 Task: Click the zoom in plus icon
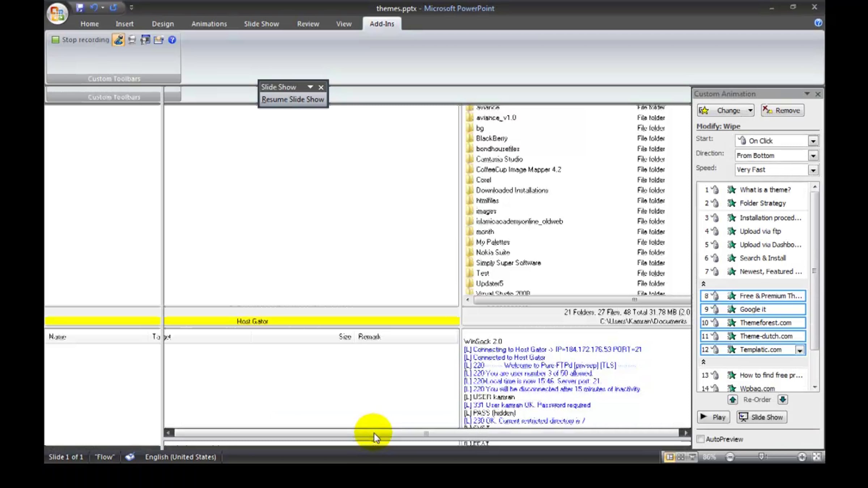point(802,457)
